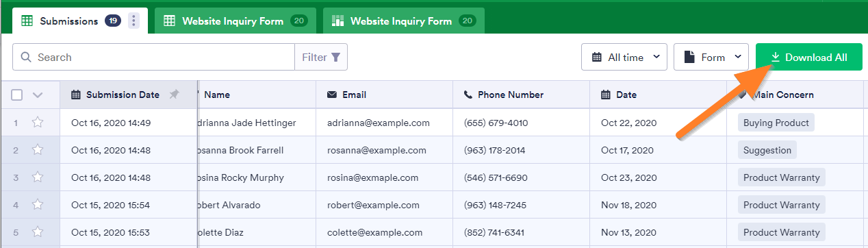Image resolution: width=868 pixels, height=248 pixels.
Task: Click the search magnifier icon
Action: click(x=27, y=58)
